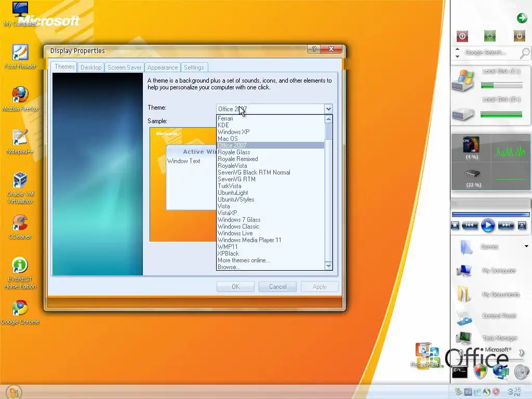532x399 pixels.
Task: Click the CPU meter gauge icon
Action: click(471, 144)
